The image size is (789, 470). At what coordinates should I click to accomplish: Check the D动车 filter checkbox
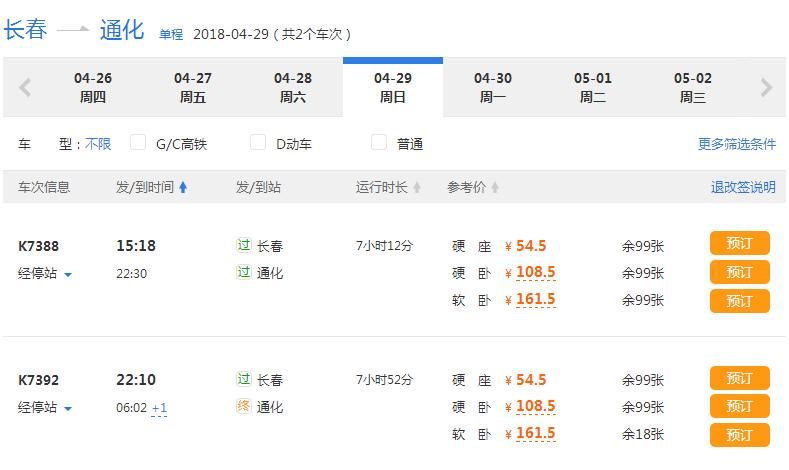258,143
